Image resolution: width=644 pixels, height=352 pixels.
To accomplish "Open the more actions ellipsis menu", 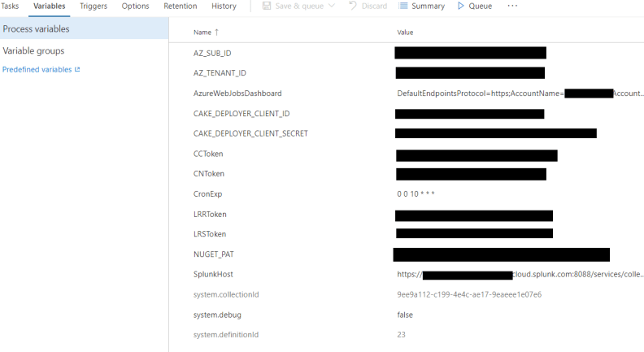I will pyautogui.click(x=512, y=6).
